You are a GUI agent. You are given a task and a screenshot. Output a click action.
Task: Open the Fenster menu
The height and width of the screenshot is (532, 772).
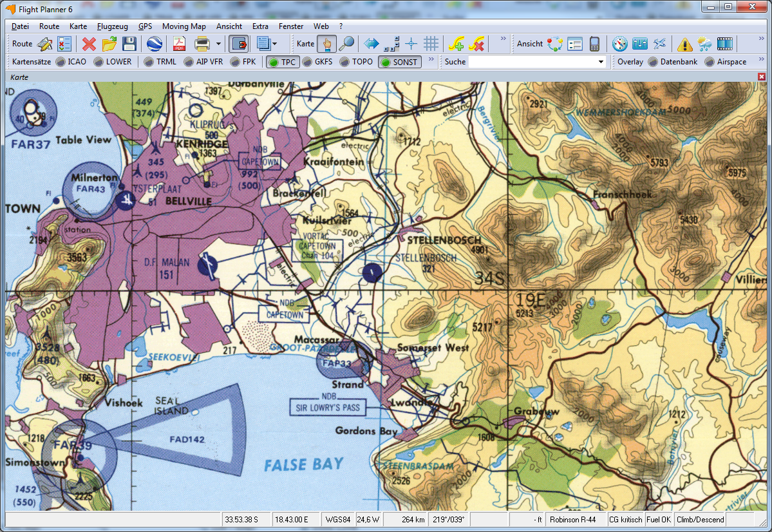pos(291,26)
